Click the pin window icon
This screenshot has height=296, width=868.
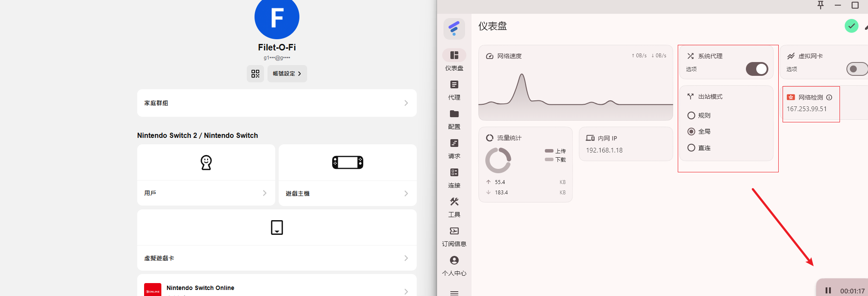coord(821,5)
